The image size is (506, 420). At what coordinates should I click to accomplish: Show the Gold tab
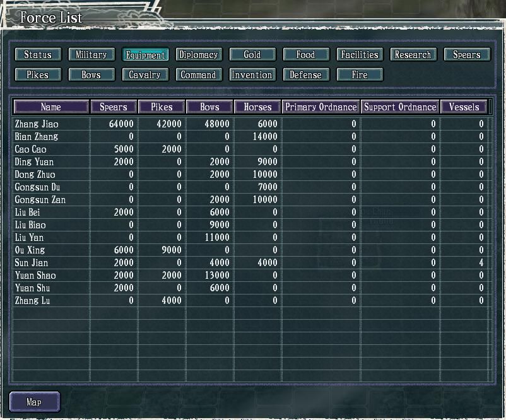[252, 55]
